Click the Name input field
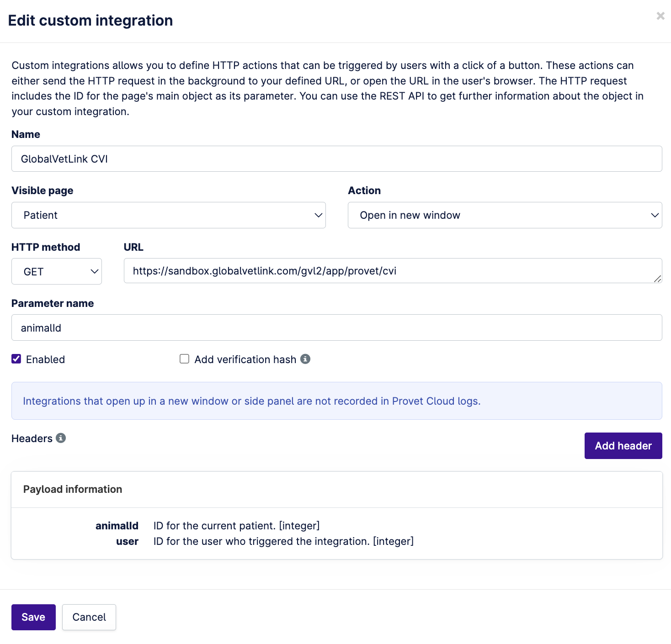The width and height of the screenshot is (671, 644). click(x=337, y=159)
